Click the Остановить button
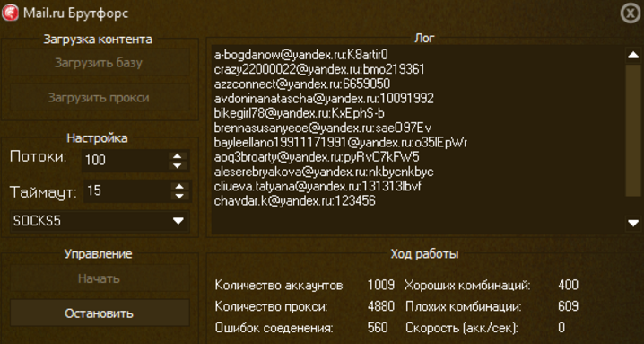 99,313
